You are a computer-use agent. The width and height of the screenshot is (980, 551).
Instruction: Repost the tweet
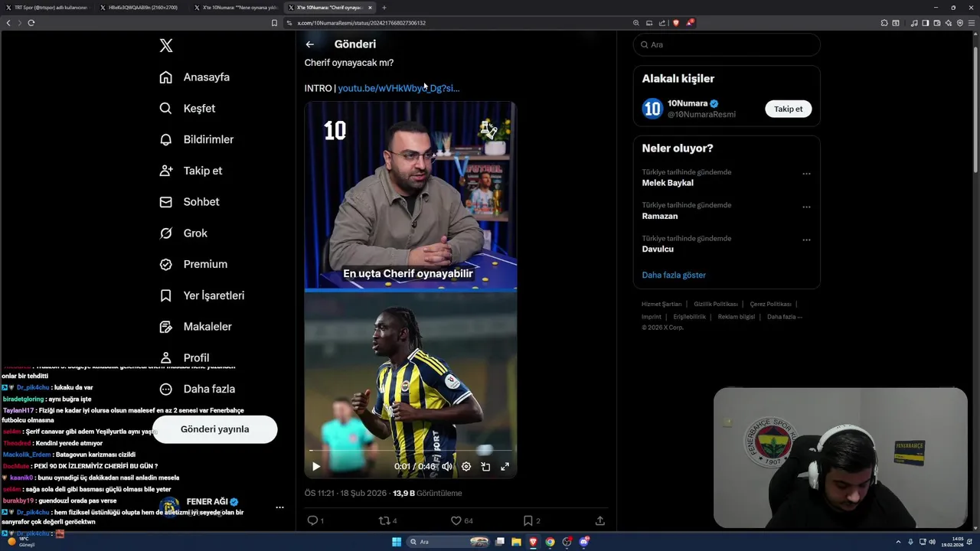coord(384,520)
